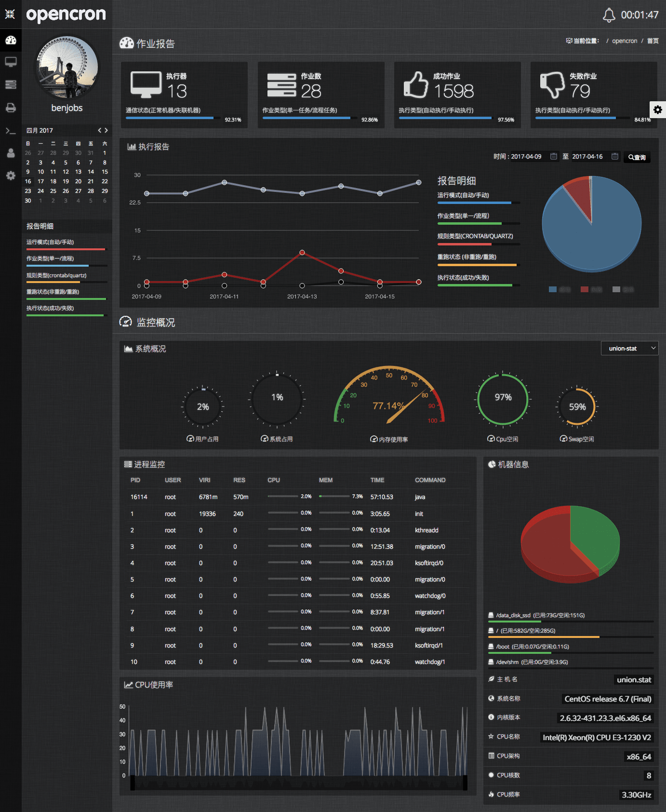
Task: Expand the union-stat machine dropdown
Action: (x=630, y=348)
